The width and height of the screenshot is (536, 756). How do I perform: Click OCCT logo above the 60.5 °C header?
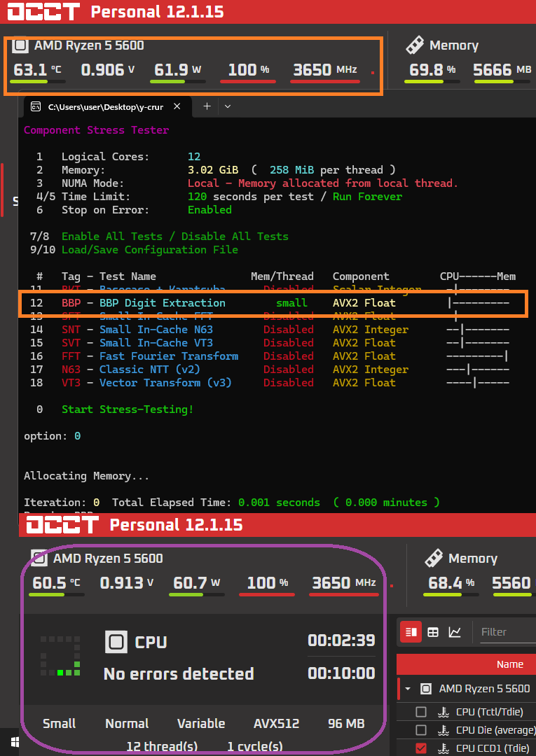click(x=62, y=524)
